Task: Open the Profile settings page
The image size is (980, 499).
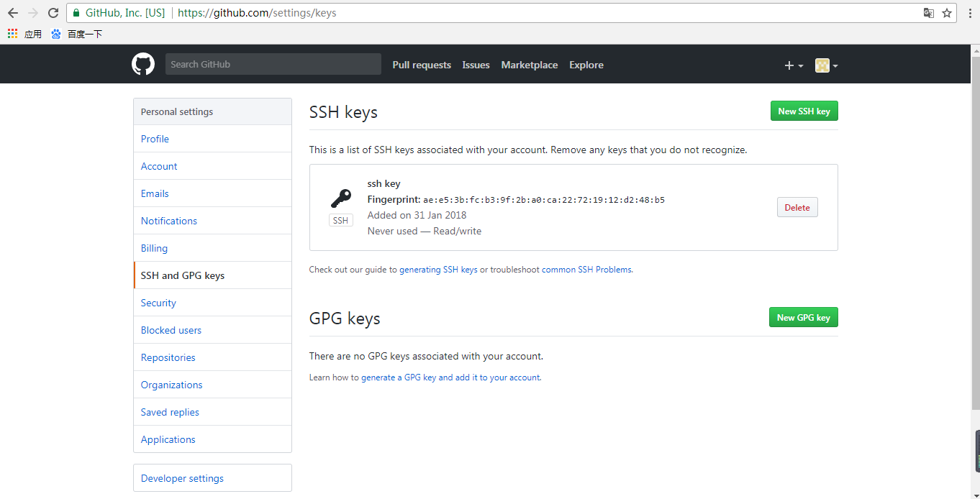Action: click(x=212, y=139)
